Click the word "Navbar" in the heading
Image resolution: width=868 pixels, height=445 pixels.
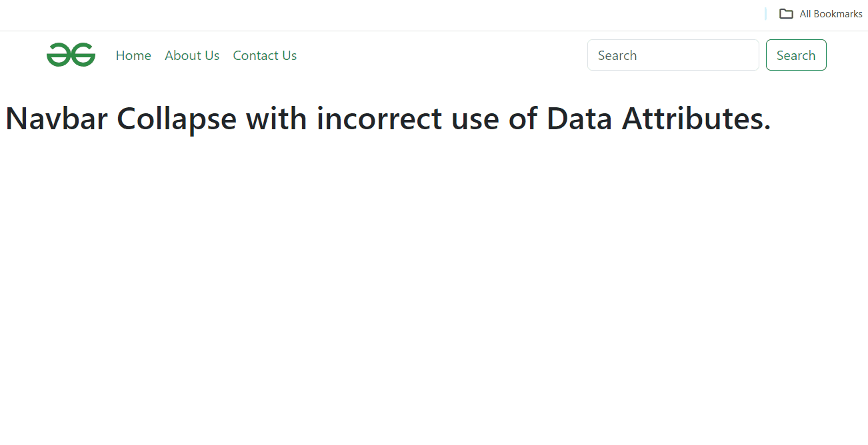[56, 119]
